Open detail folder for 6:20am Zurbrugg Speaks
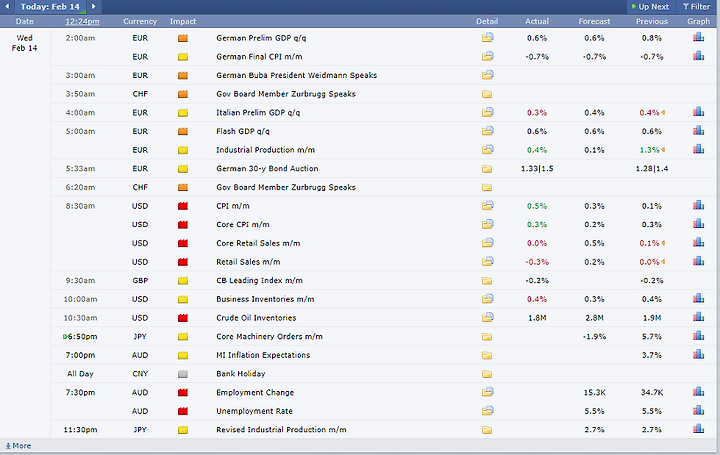This screenshot has width=720, height=455. pos(487,187)
